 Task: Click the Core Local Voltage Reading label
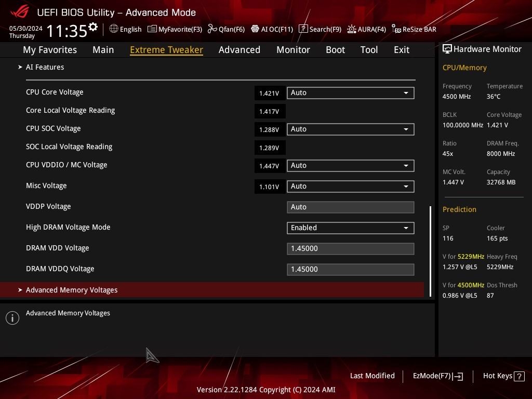point(71,111)
